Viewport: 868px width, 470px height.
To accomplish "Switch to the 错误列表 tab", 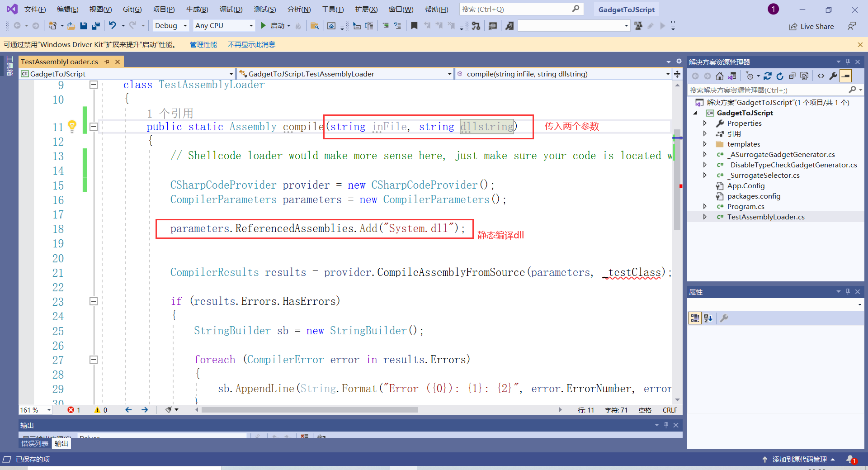I will [35, 444].
